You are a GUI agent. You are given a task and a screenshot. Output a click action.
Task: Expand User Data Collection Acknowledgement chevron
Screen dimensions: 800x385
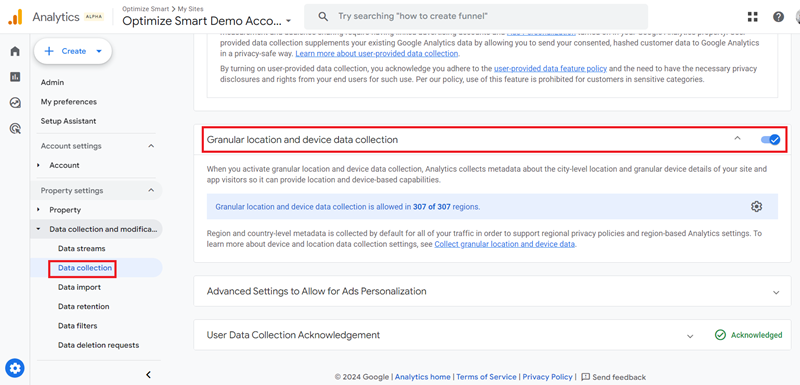coord(690,336)
